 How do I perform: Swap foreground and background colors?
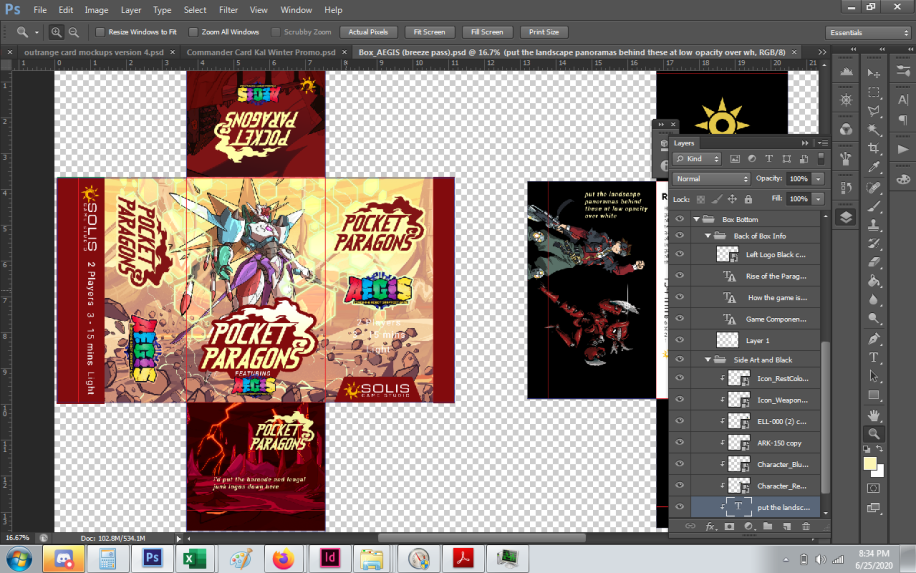(x=879, y=449)
